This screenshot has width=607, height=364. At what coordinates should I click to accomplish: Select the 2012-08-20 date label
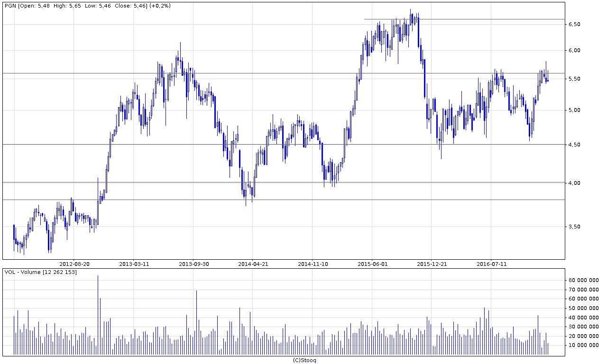pyautogui.click(x=74, y=264)
